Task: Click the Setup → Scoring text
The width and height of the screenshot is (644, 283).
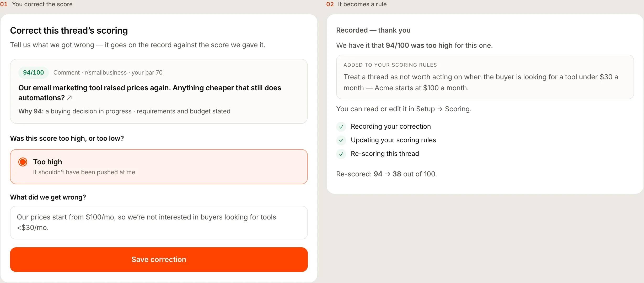Action: (444, 109)
